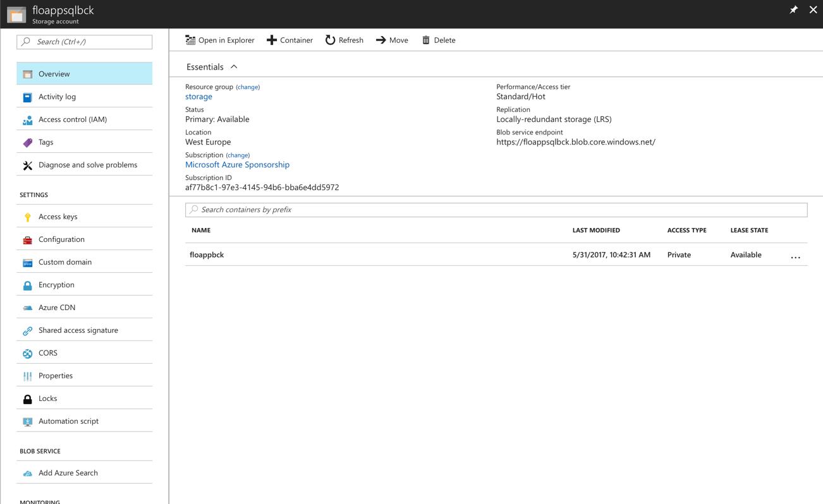Go to Azure CDN settings

coord(85,308)
